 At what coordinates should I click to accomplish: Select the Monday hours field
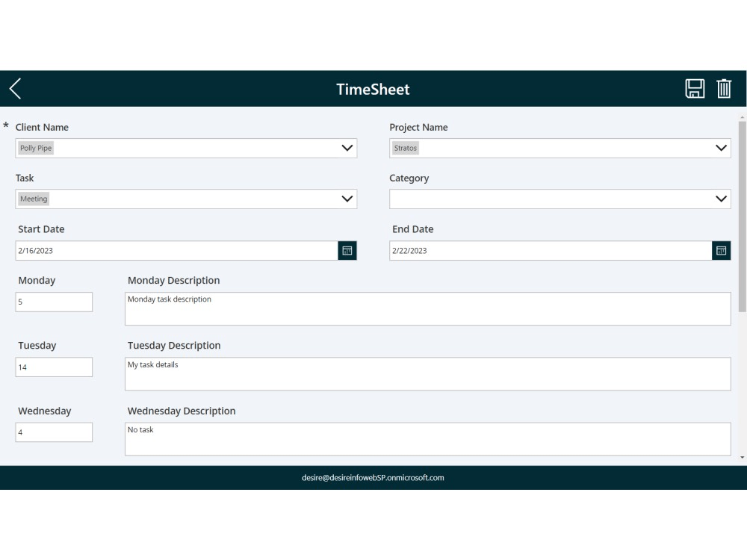(x=54, y=302)
